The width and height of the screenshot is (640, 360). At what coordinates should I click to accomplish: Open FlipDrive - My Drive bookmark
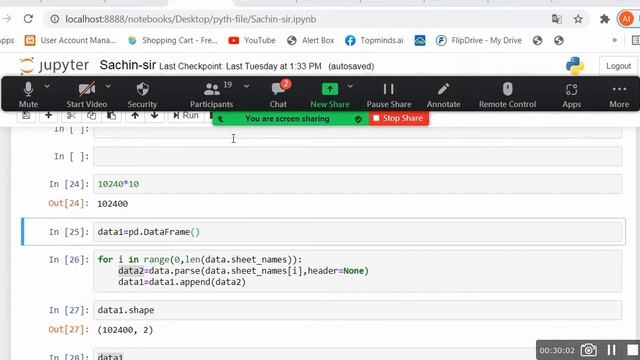479,40
